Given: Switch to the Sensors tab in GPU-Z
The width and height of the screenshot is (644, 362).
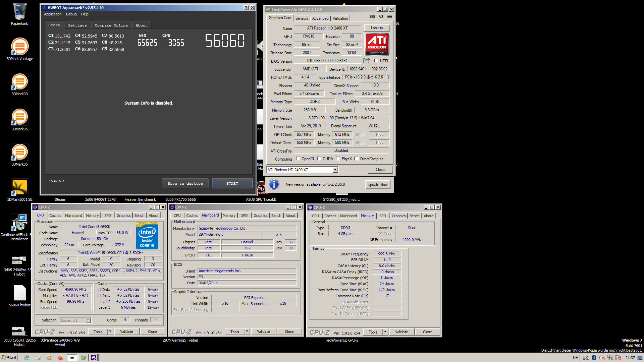Looking at the screenshot, I should click(302, 18).
